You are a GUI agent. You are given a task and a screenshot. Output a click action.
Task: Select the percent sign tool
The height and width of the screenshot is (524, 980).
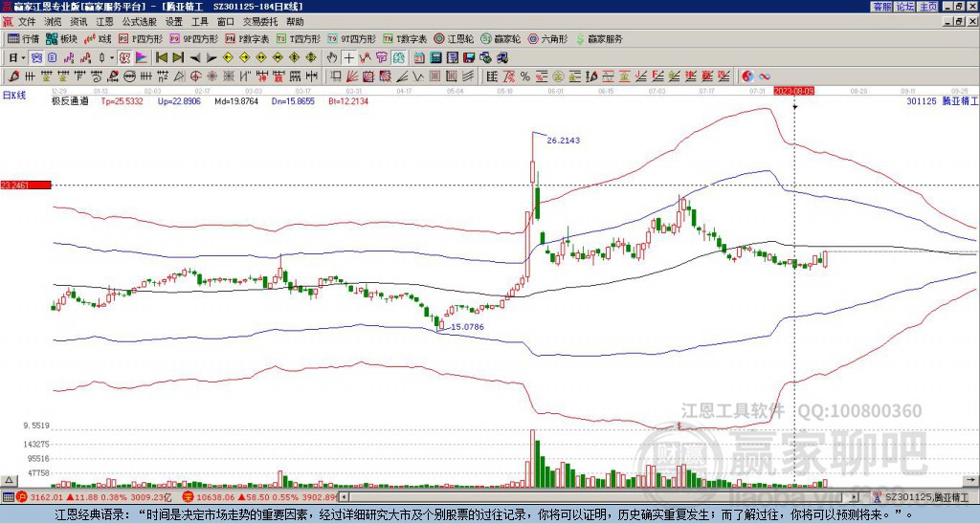525,76
